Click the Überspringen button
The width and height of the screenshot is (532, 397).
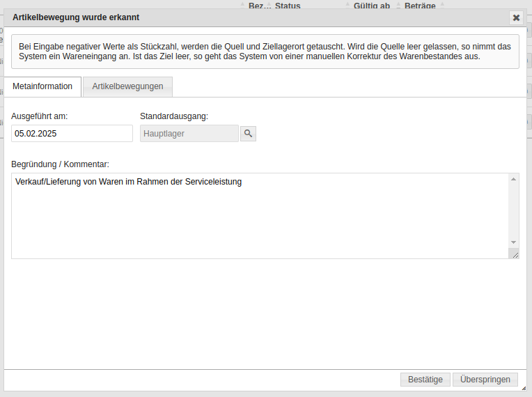485,380
